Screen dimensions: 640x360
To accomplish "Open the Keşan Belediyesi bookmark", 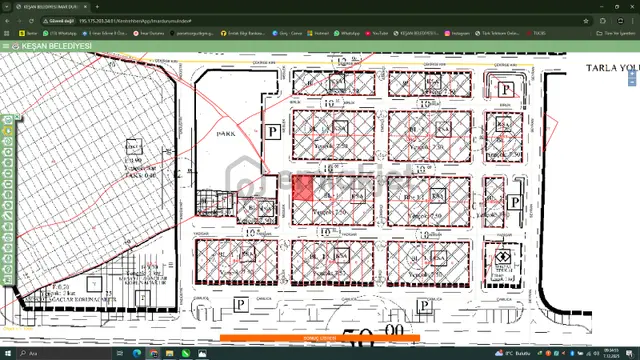I will pyautogui.click(x=416, y=33).
